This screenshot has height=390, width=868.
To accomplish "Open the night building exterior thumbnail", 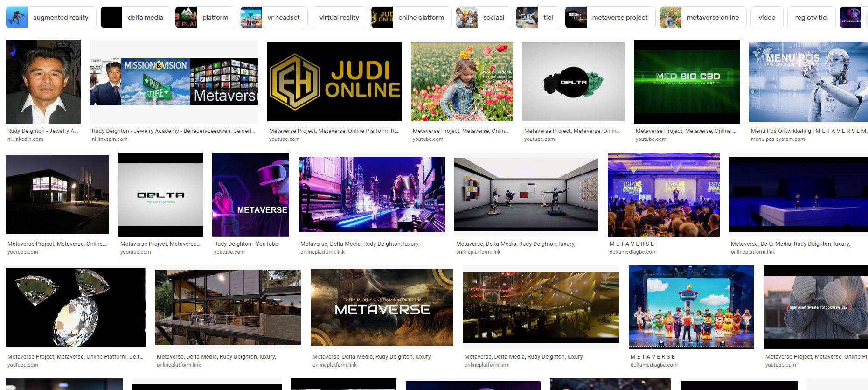I will click(57, 195).
